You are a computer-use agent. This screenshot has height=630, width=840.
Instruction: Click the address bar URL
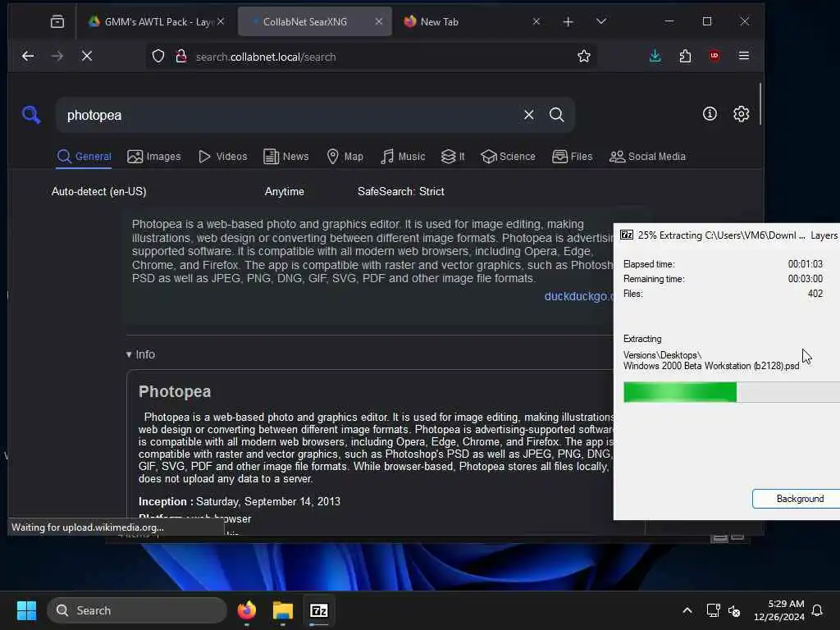click(266, 57)
